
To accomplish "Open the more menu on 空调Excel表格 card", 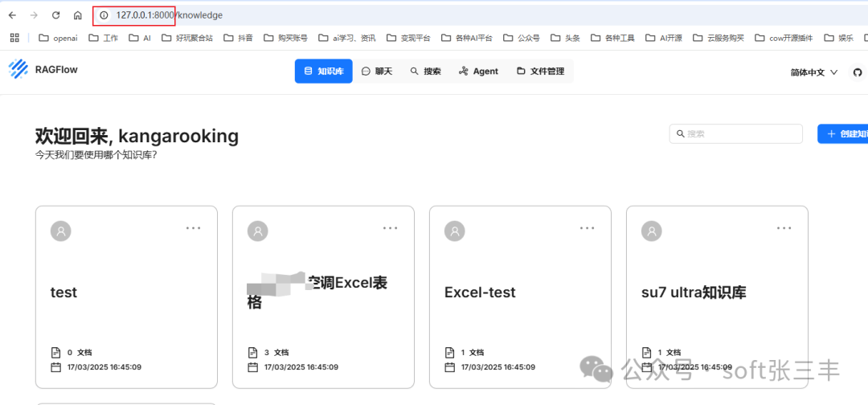I will [x=391, y=227].
